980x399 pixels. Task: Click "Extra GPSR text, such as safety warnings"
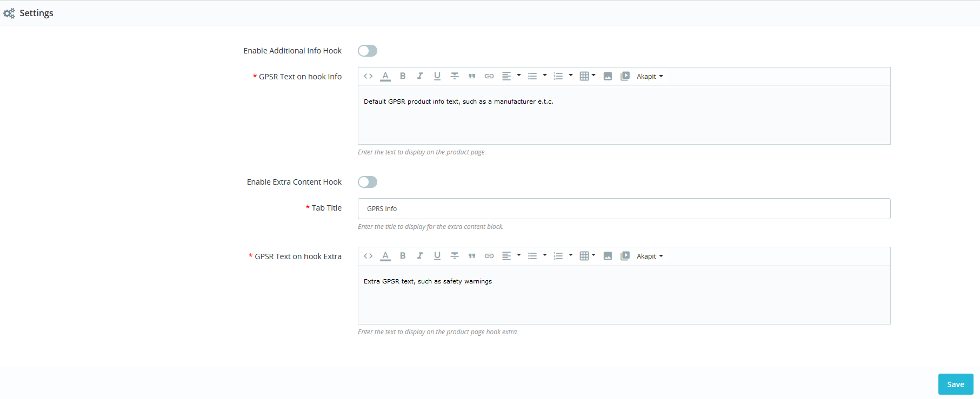(x=428, y=281)
